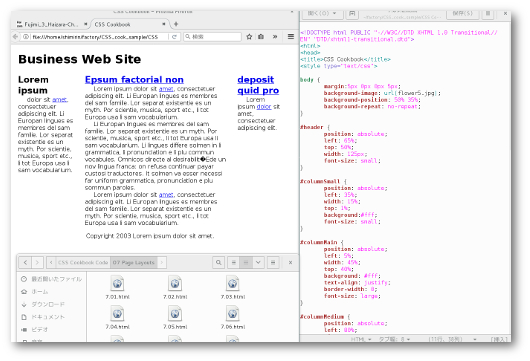Image resolution: width=530 pixels, height=361 pixels.
Task: Open Documents in file manager sidebar
Action: [52, 317]
